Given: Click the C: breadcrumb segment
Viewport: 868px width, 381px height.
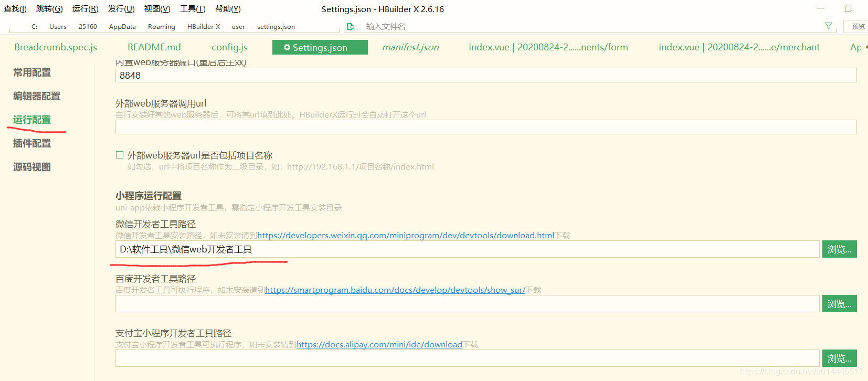Looking at the screenshot, I should pyautogui.click(x=34, y=26).
